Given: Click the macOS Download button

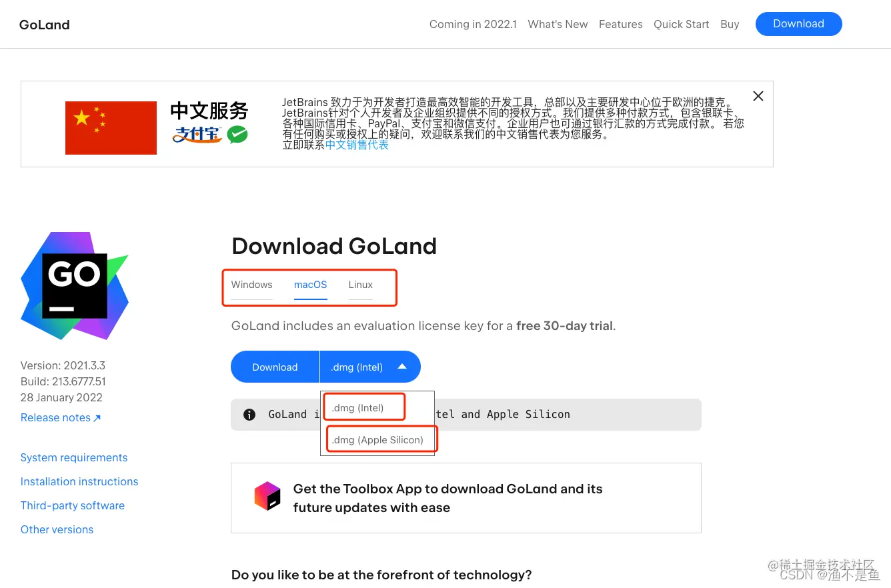Looking at the screenshot, I should point(275,367).
